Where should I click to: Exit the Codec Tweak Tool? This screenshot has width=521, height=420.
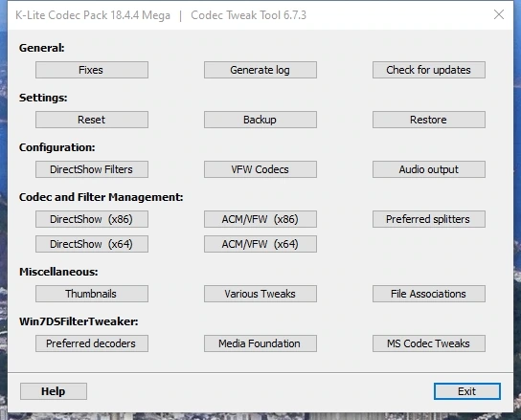pos(466,391)
